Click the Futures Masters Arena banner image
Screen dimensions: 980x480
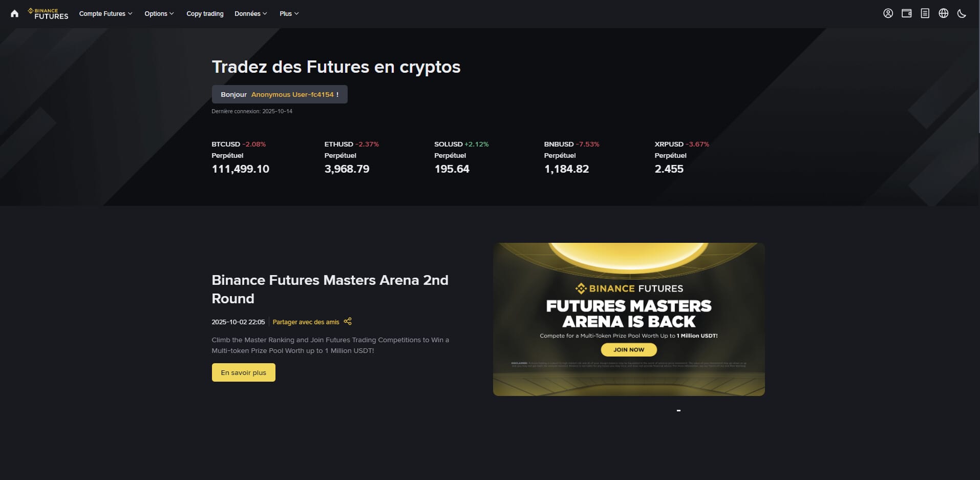point(629,319)
